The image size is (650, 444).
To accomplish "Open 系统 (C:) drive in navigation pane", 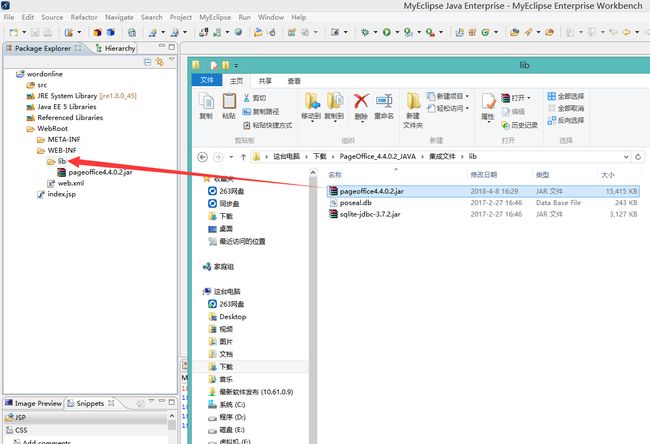I will pyautogui.click(x=227, y=405).
